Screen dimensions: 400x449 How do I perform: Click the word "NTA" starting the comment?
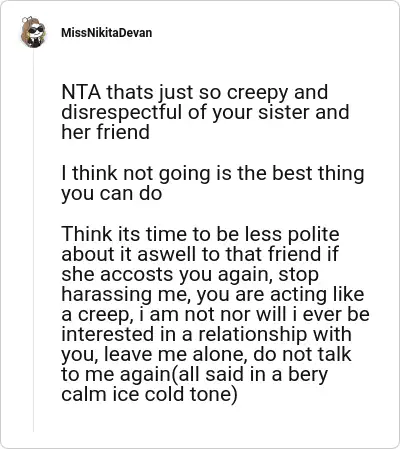coord(81,92)
